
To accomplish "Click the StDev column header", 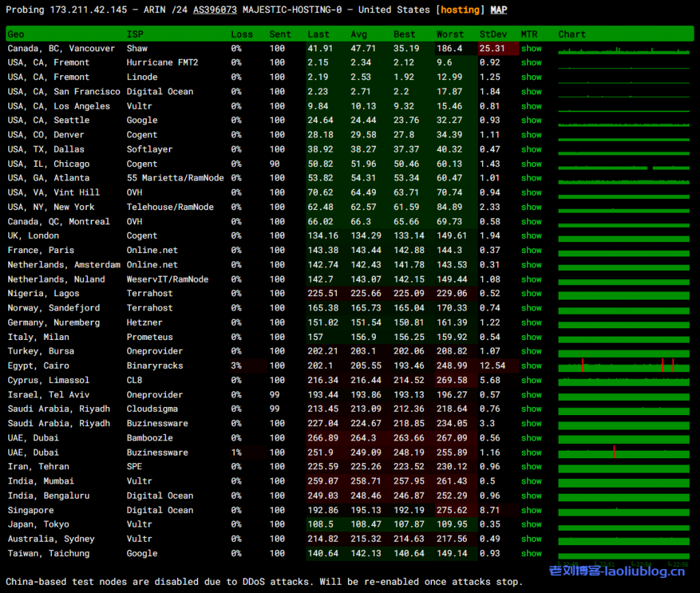I will (493, 34).
